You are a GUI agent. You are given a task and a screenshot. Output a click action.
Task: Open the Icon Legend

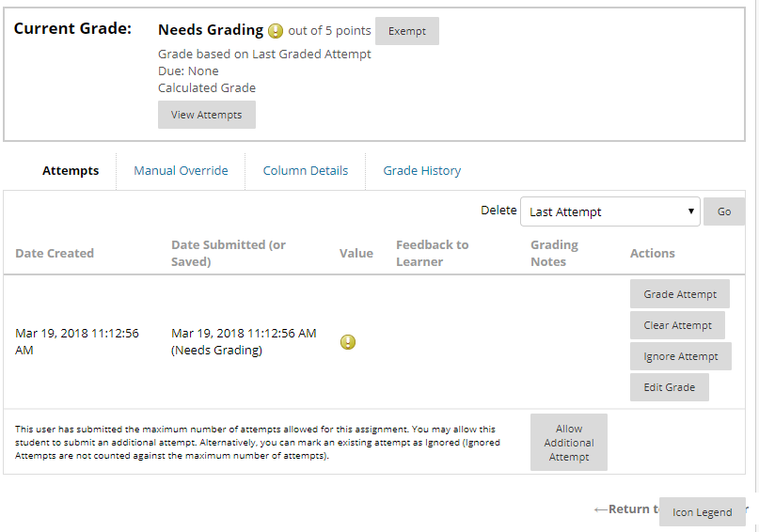click(702, 512)
